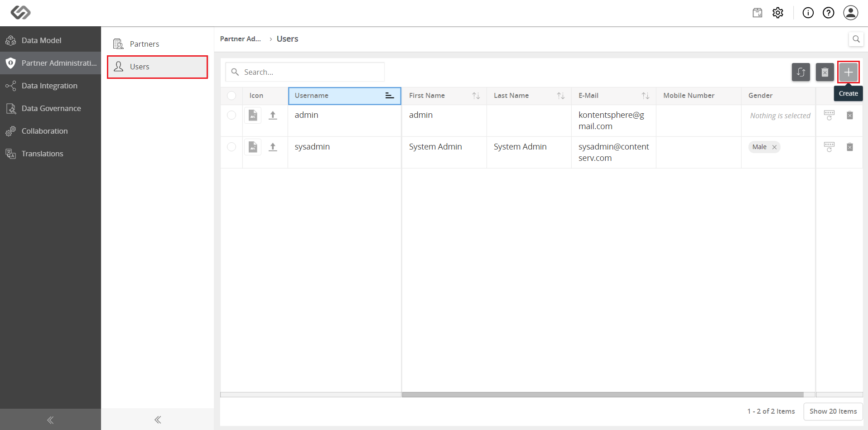The height and width of the screenshot is (430, 868).
Task: Select Partners in the submenu
Action: pyautogui.click(x=157, y=44)
